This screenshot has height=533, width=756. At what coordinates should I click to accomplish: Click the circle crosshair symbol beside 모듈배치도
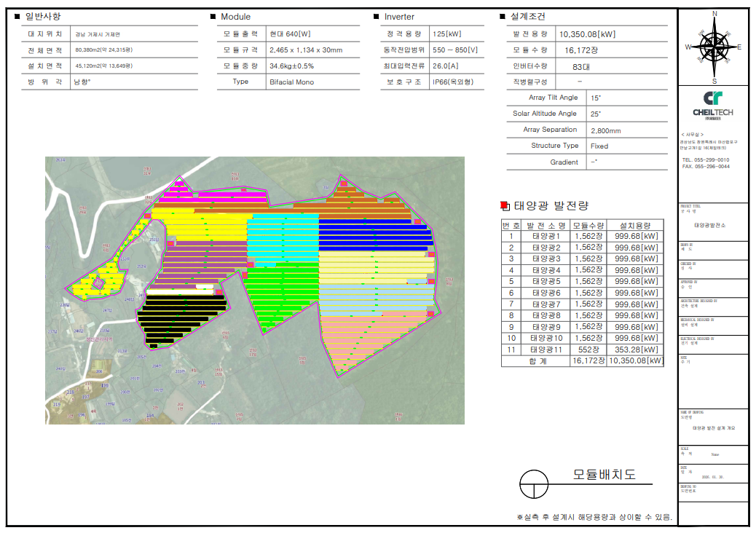point(533,483)
